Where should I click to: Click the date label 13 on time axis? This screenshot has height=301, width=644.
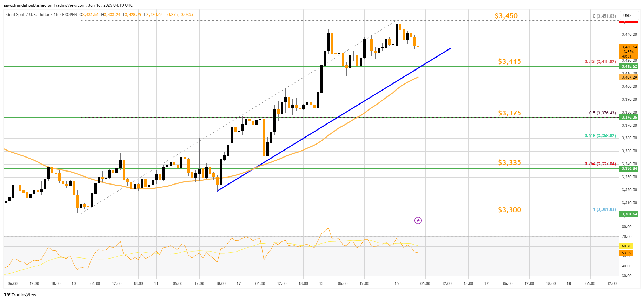click(321, 283)
